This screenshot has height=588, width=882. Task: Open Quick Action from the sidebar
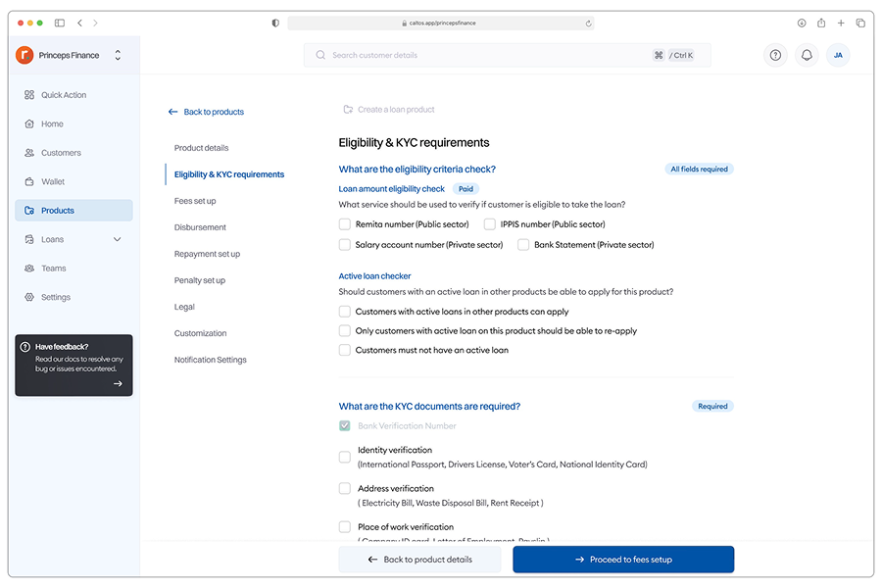pyautogui.click(x=63, y=95)
